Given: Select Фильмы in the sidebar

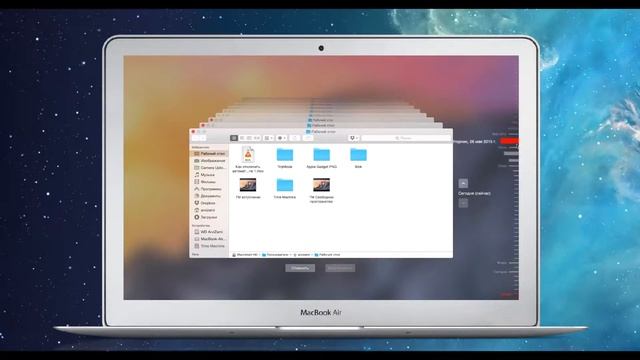Looking at the screenshot, I should click(209, 182).
